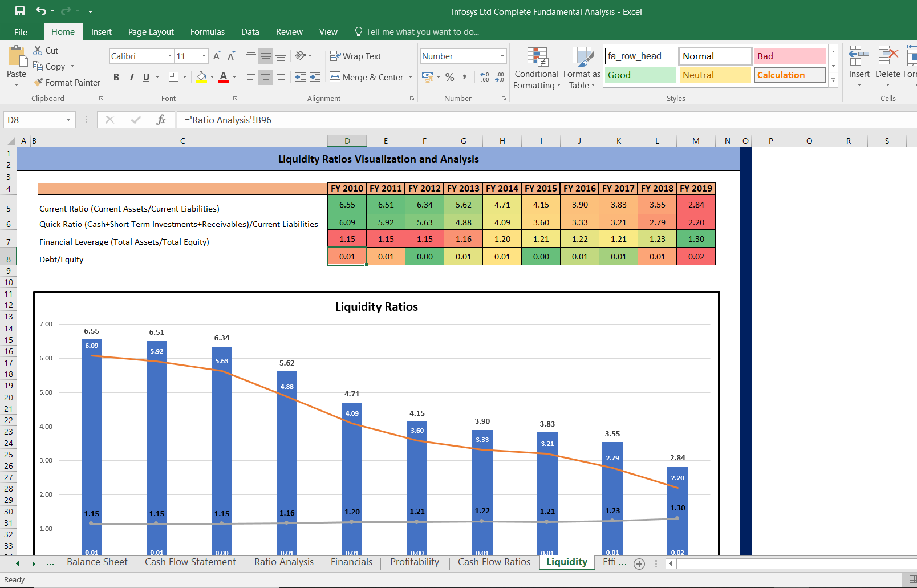
Task: Switch to the Data ribbon tab
Action: pyautogui.click(x=250, y=32)
